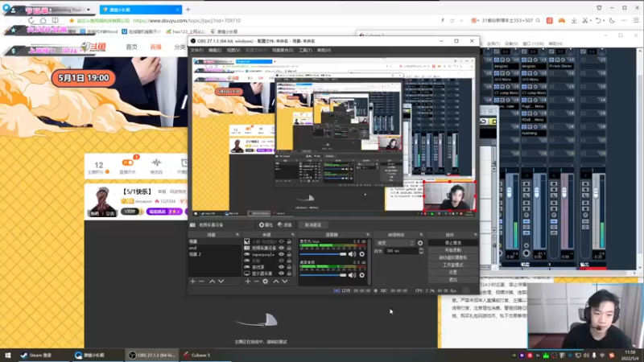Click 开始录制 button in OBS controls
The image size is (644, 362).
pyautogui.click(x=453, y=250)
